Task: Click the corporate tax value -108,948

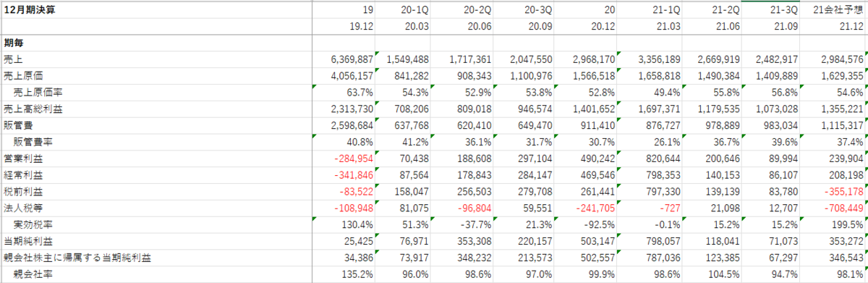Action: click(x=354, y=208)
